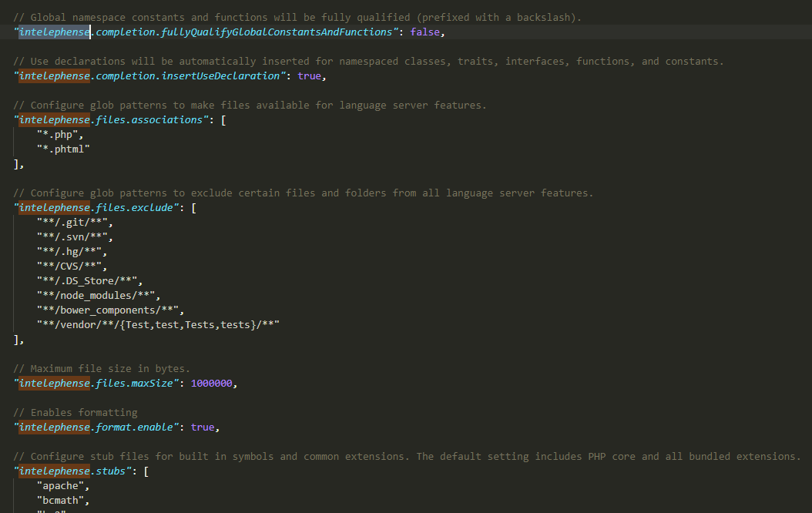Click the true value after format.enable
The height and width of the screenshot is (513, 812).
202,427
